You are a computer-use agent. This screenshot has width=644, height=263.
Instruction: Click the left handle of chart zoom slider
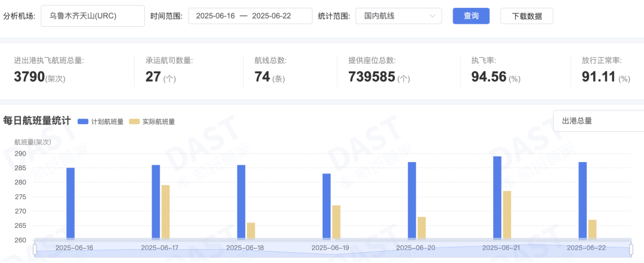click(x=35, y=249)
